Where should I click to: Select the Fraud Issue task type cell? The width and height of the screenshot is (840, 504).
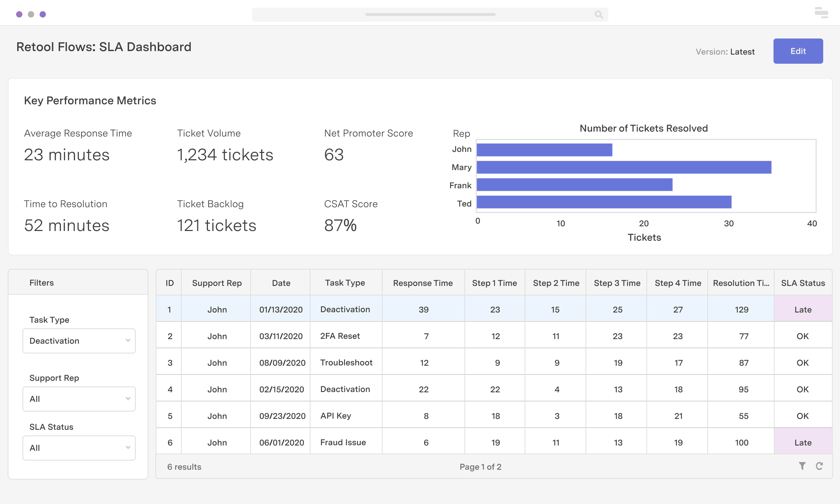coord(342,442)
